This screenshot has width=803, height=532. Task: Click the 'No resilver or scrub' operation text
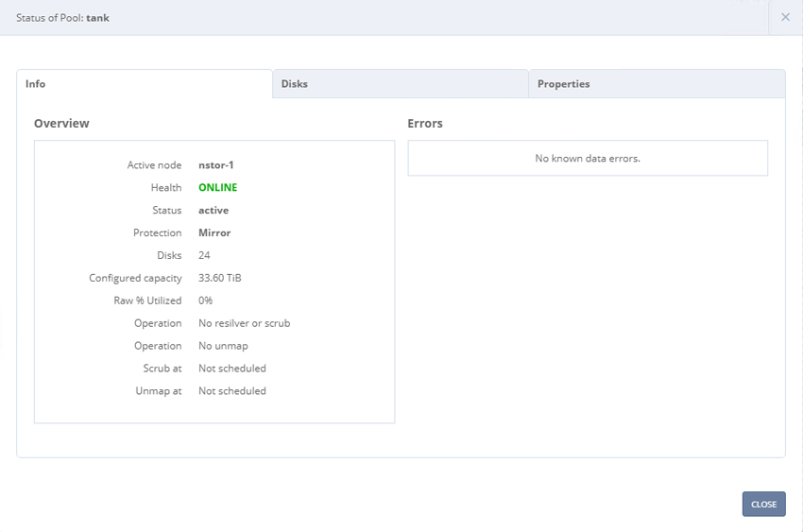click(245, 323)
